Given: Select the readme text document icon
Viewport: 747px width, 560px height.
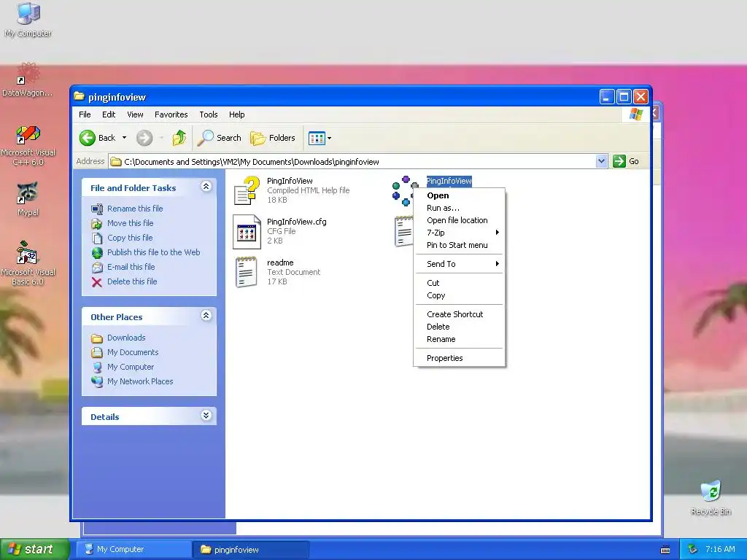Looking at the screenshot, I should 247,272.
